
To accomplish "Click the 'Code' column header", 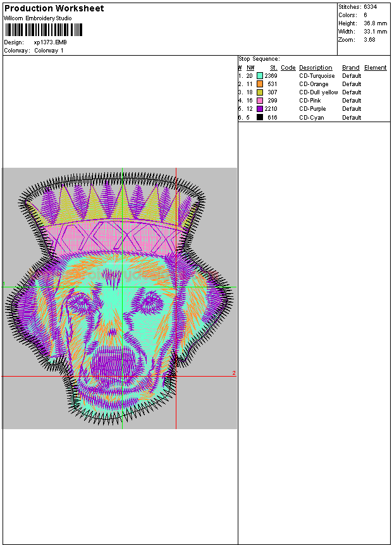I will [x=288, y=68].
